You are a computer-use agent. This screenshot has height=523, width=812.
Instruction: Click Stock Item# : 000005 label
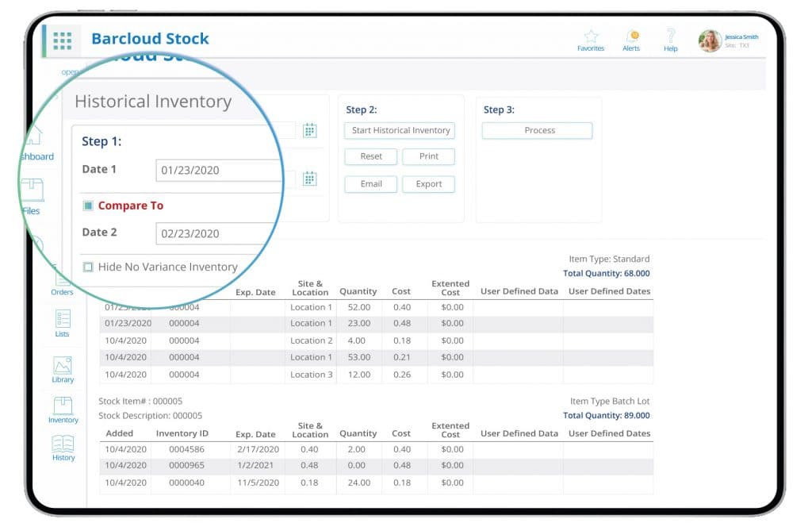tap(140, 402)
